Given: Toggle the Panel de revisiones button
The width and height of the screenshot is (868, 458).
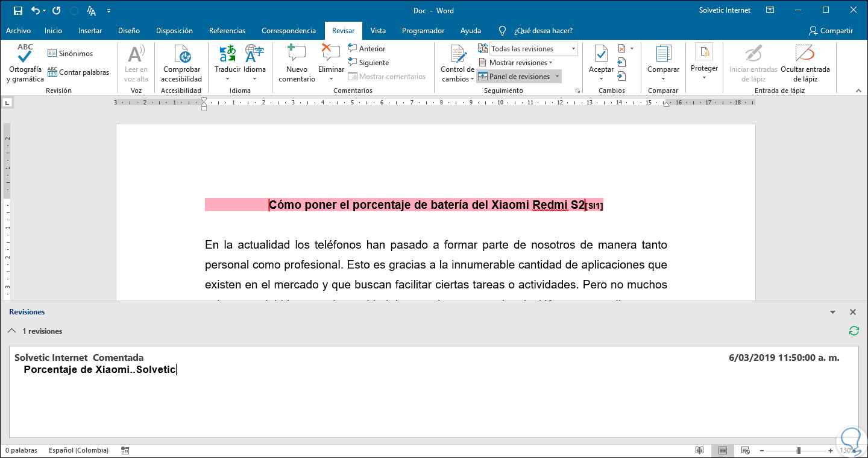Looking at the screenshot, I should [514, 77].
